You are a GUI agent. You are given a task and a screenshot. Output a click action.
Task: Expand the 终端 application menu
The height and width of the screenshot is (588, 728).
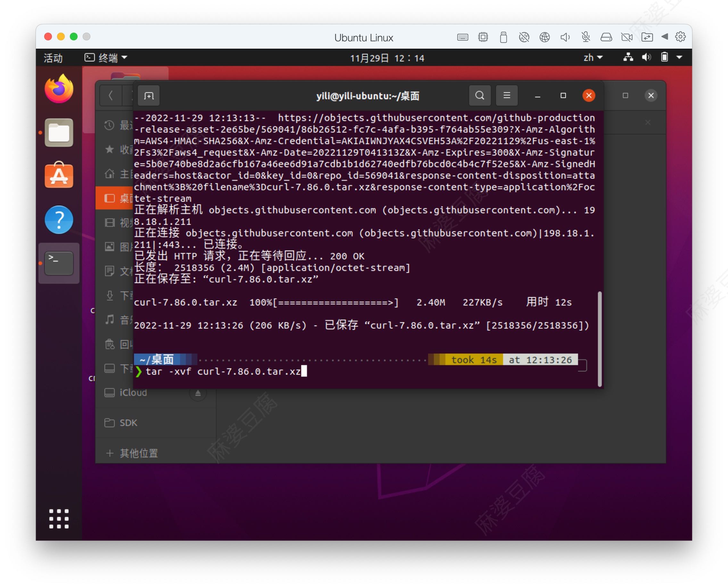[106, 58]
